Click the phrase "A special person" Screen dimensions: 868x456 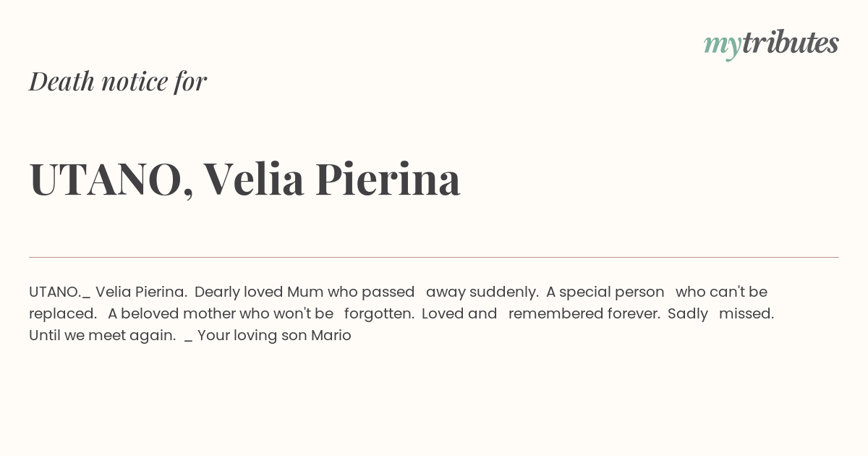(605, 292)
